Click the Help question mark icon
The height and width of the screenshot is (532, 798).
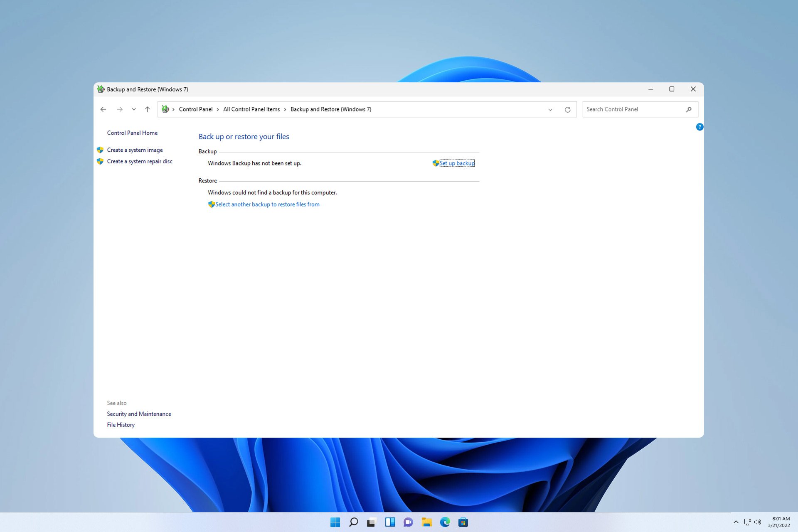click(700, 127)
